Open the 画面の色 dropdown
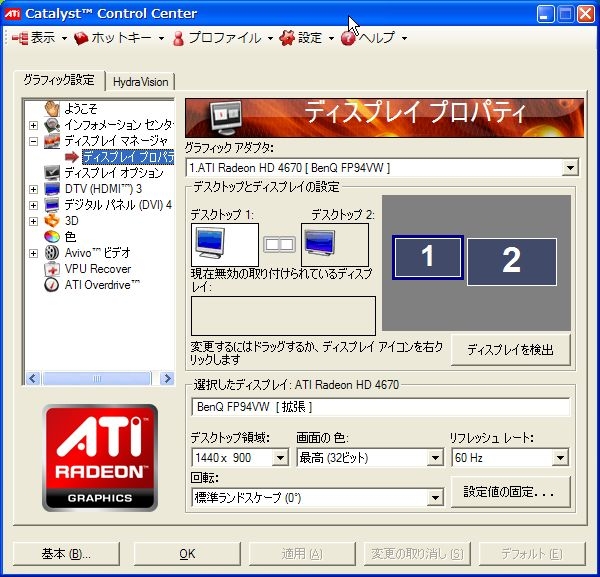This screenshot has width=600, height=577. pyautogui.click(x=435, y=458)
